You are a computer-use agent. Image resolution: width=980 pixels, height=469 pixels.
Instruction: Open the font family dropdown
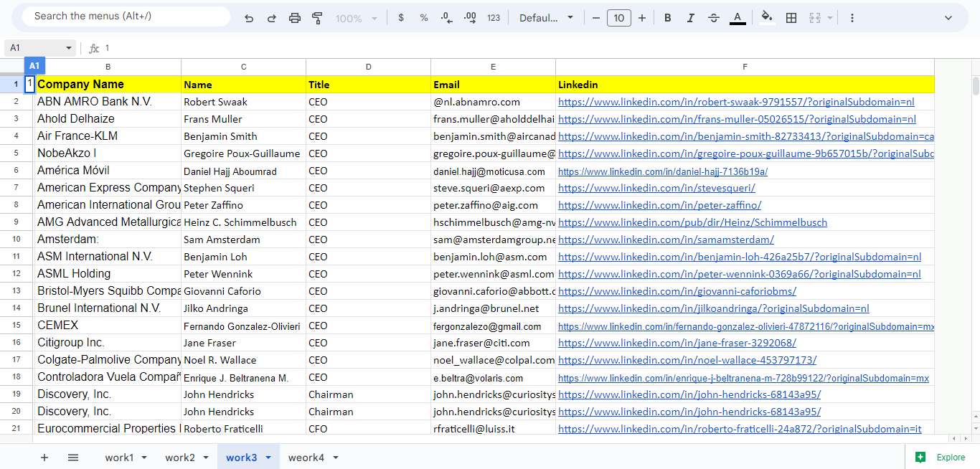point(547,18)
